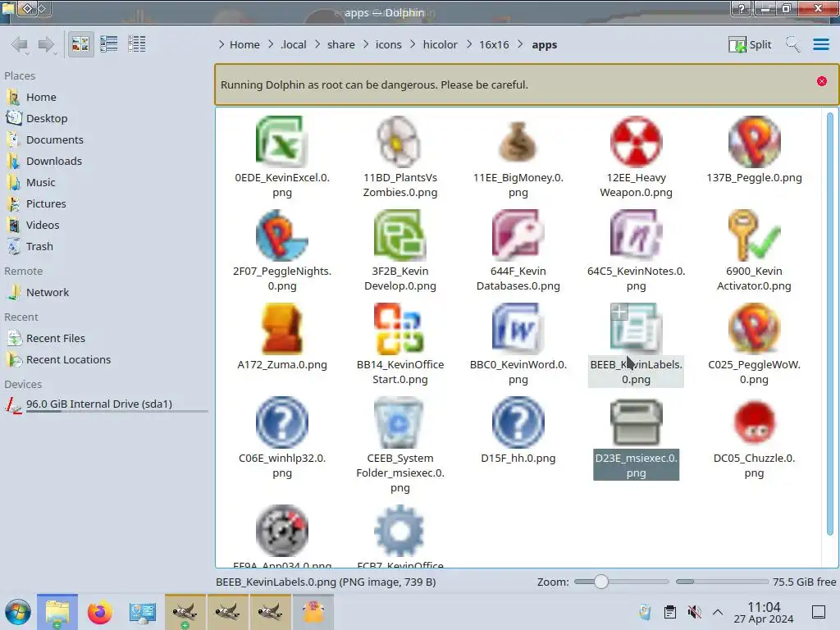The image size is (840, 630).
Task: Select 64C5_KevinNotes.0.png icon
Action: click(636, 235)
